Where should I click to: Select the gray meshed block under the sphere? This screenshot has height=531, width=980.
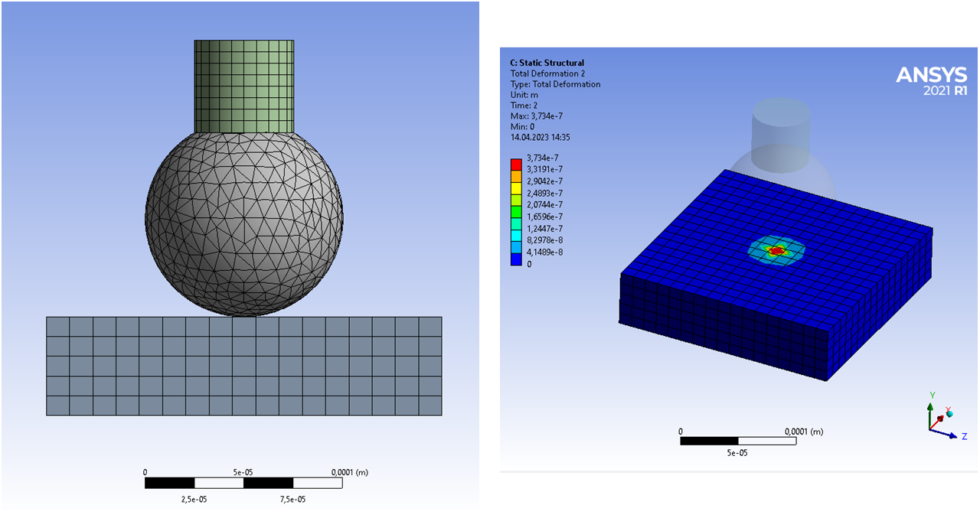pos(243,366)
